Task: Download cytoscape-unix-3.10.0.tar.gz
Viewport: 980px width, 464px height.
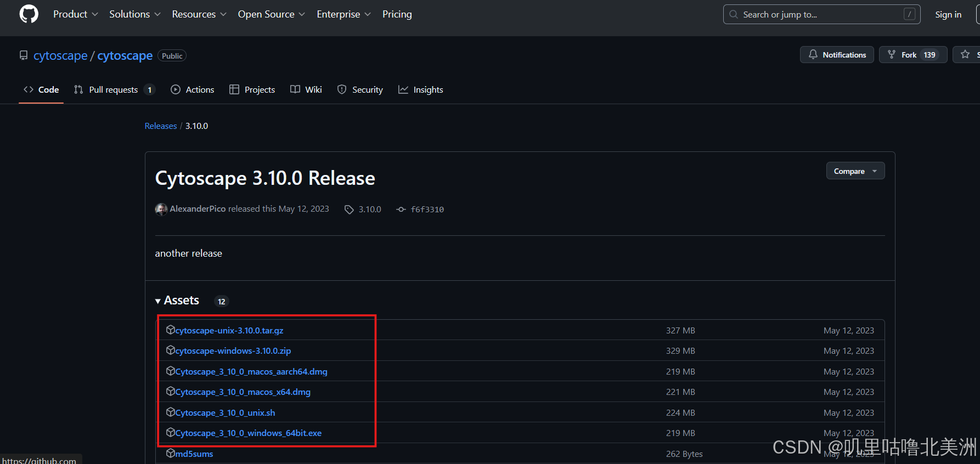Action: click(x=229, y=330)
